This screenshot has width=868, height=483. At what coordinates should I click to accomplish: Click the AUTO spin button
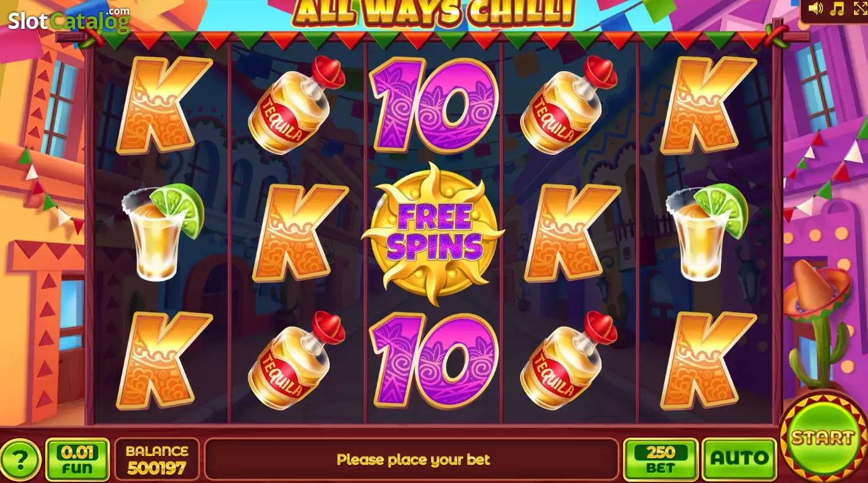[740, 460]
